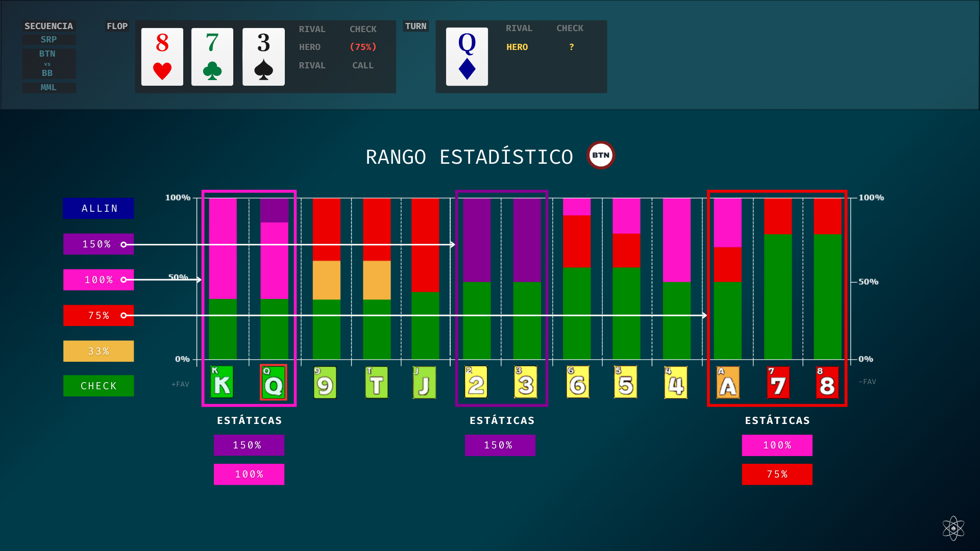Select the red-outlined Q card icon

coord(274,382)
